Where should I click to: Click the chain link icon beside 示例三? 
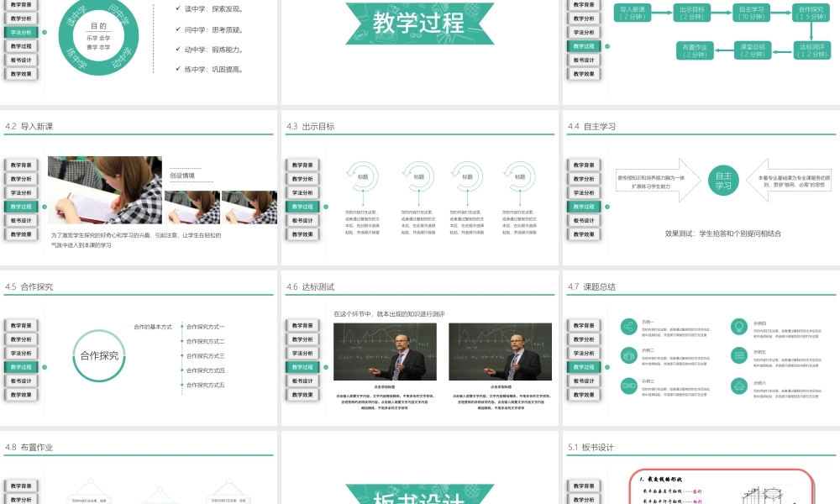click(x=628, y=386)
